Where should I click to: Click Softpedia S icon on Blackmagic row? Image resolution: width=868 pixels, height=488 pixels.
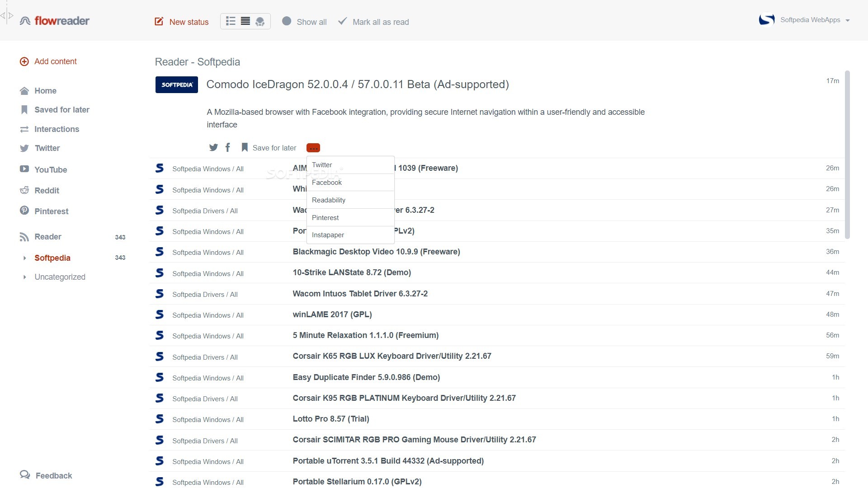[x=160, y=252]
